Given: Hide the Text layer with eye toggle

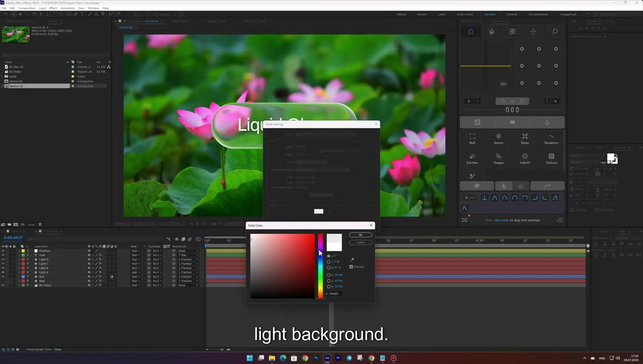Looking at the screenshot, I should tap(3, 255).
